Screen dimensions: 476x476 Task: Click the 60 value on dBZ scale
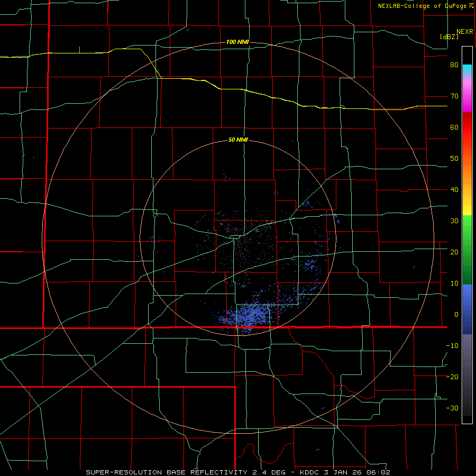pyautogui.click(x=454, y=127)
